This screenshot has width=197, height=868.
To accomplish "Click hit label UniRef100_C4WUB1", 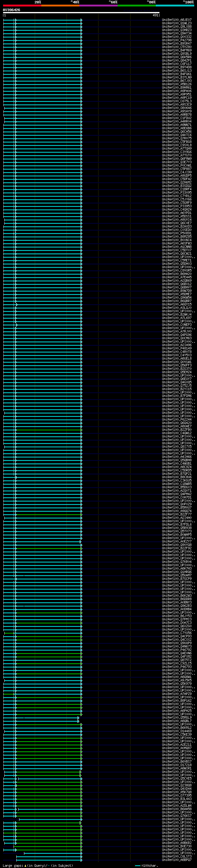I will click(x=177, y=463).
